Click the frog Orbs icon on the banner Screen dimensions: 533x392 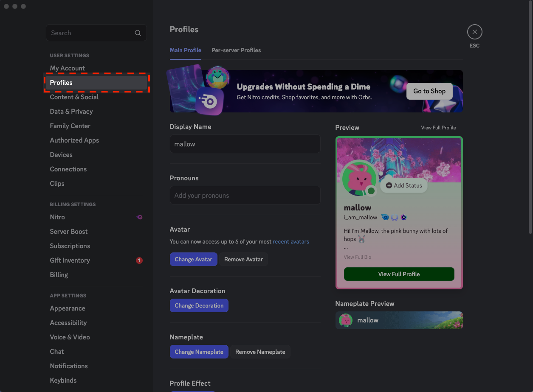218,78
